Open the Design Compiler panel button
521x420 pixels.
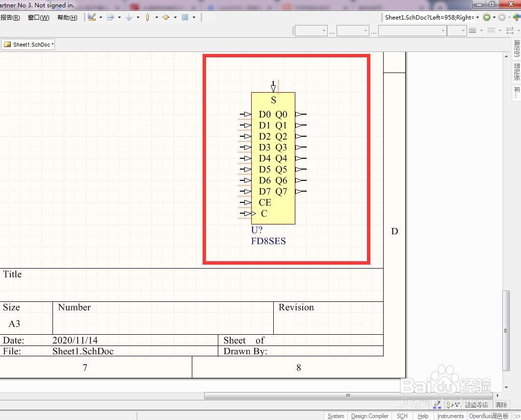[x=369, y=416]
